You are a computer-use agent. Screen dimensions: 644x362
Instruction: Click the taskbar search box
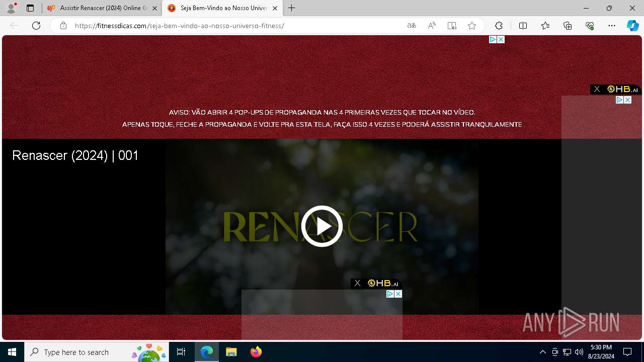tap(97, 352)
